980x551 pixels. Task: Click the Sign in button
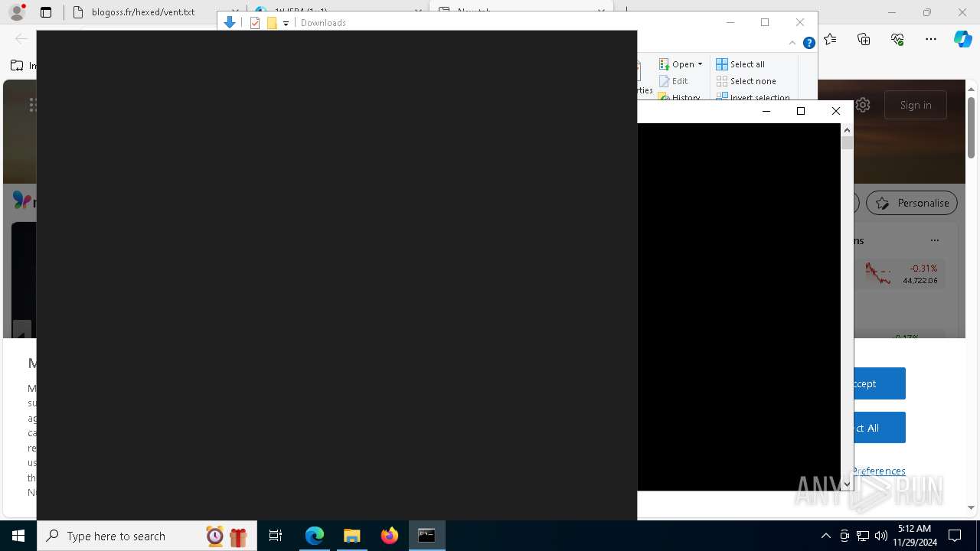pyautogui.click(x=916, y=105)
